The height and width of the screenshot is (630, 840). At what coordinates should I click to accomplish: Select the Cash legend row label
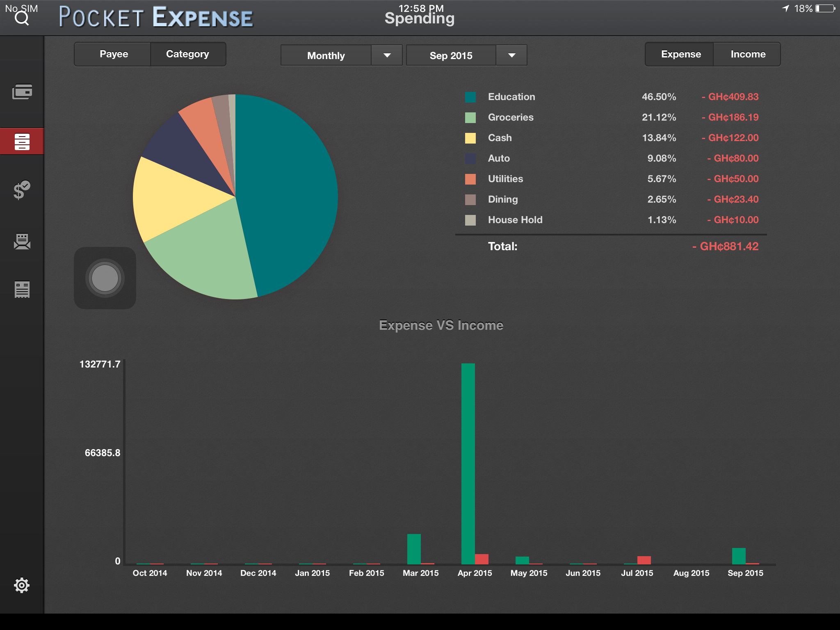point(500,138)
